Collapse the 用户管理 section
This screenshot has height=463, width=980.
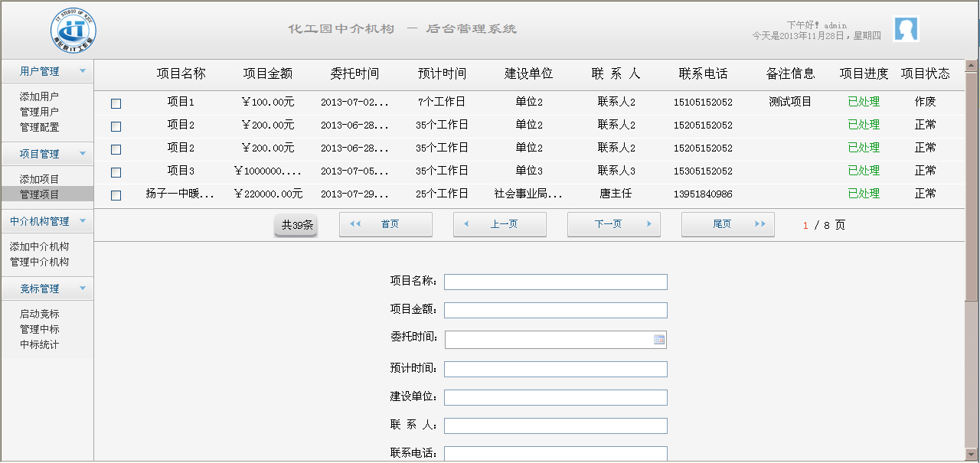coord(83,71)
